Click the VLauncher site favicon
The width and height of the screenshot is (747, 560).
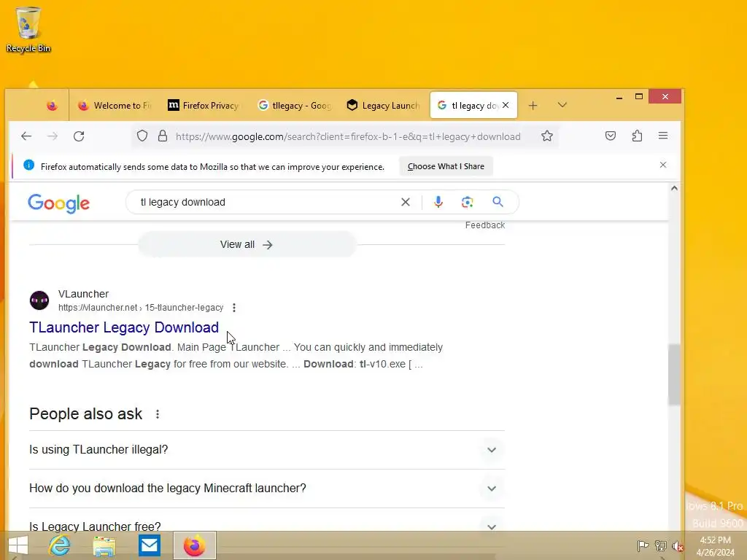39,300
